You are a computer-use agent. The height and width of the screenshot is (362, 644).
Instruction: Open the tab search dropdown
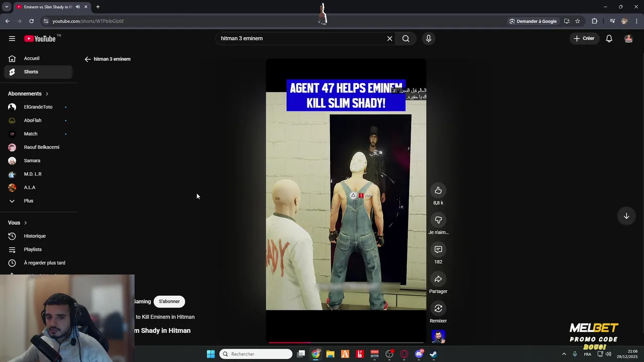pyautogui.click(x=7, y=7)
